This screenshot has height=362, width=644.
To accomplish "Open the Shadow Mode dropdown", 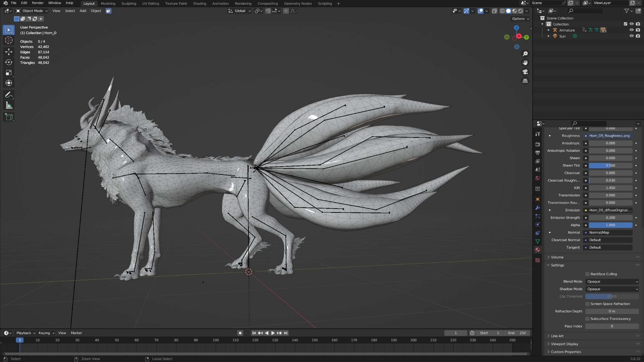I will click(x=612, y=289).
